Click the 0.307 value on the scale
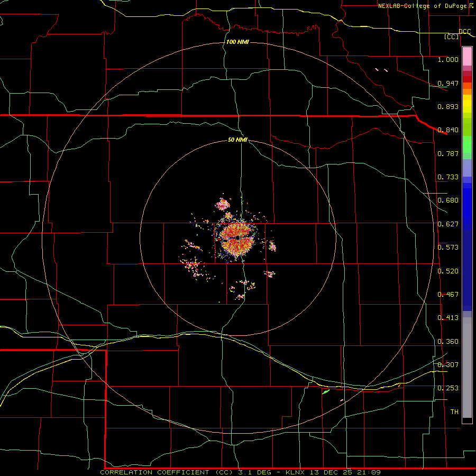Screen dimensions: 476x476 click(x=448, y=365)
